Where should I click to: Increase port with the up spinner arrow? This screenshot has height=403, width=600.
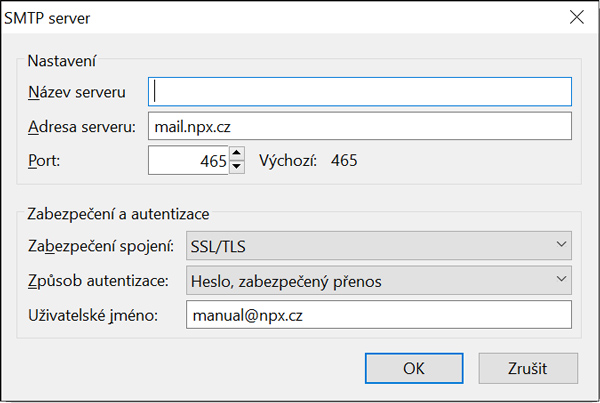pyautogui.click(x=237, y=153)
